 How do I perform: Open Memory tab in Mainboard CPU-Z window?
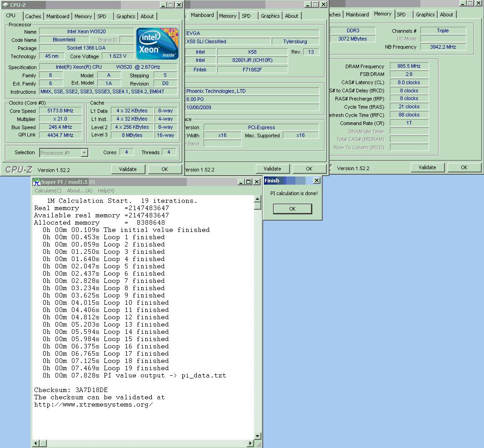(228, 16)
